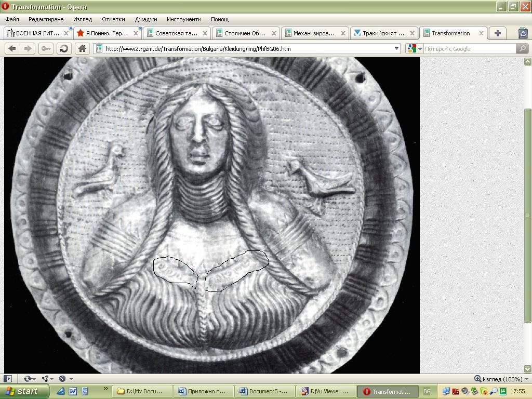Open the Джаджи menu
Image resolution: width=532 pixels, height=399 pixels.
(146, 19)
